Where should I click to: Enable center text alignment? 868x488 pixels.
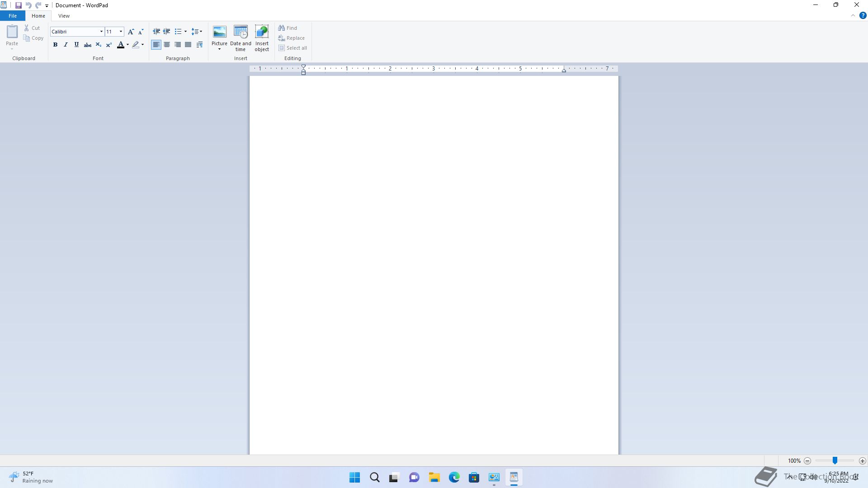[167, 45]
